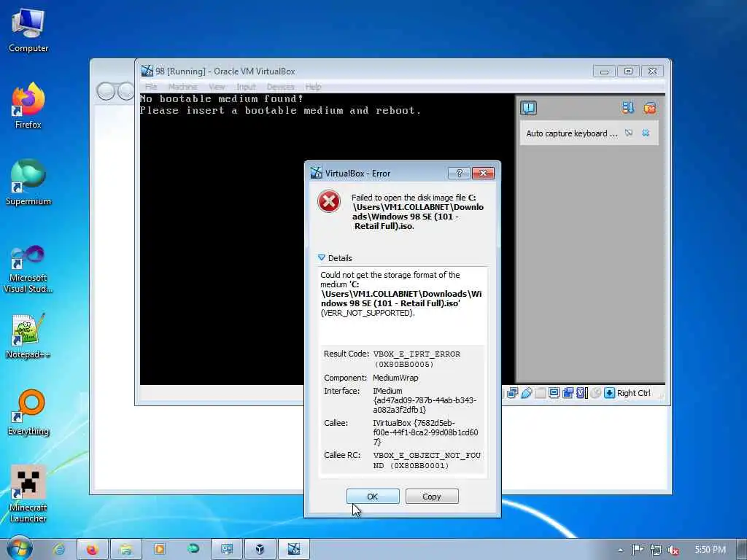The height and width of the screenshot is (560, 747).
Task: Click the Right Ctrl host key label
Action: 634,393
